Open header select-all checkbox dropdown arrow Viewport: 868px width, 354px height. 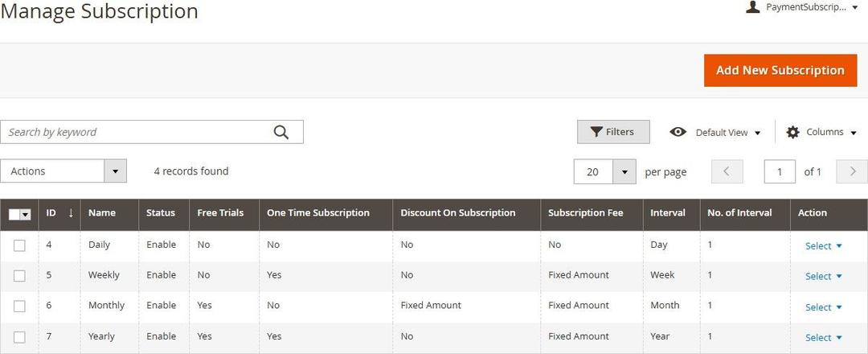26,214
